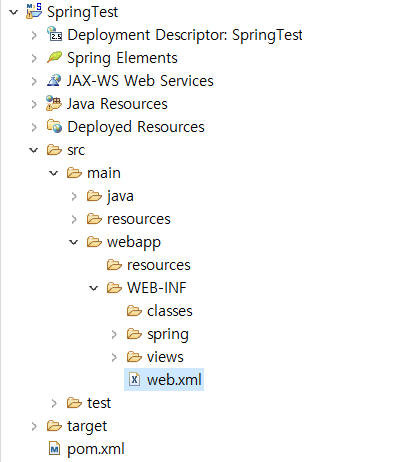
Task: Expand the java folder
Action: tap(74, 196)
